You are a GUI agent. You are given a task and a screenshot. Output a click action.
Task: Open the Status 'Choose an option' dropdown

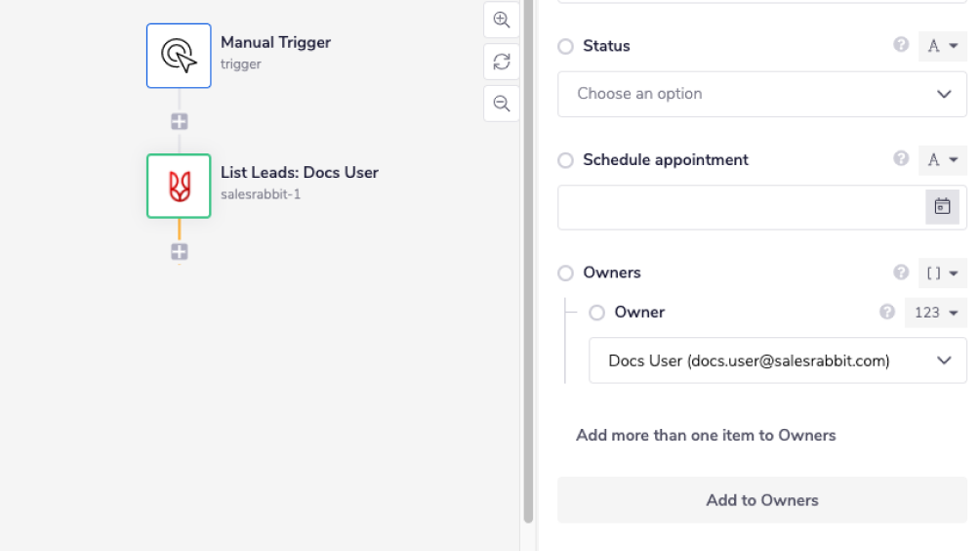click(761, 94)
